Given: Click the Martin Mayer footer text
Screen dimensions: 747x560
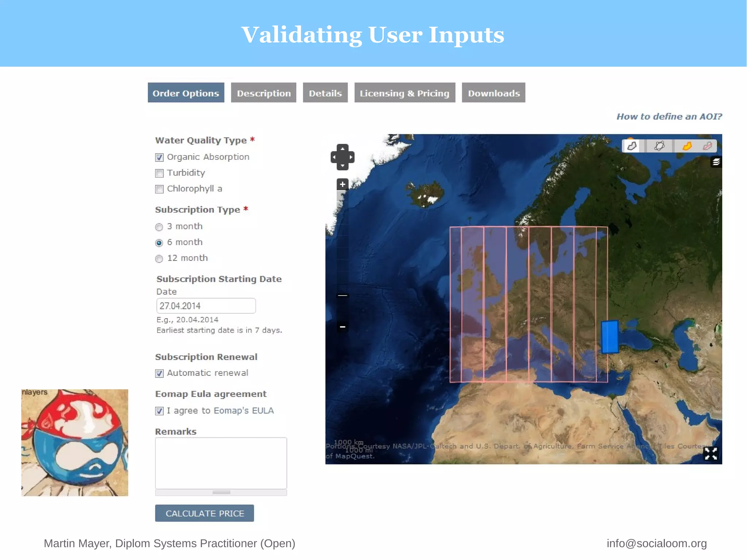Looking at the screenshot, I should (170, 543).
